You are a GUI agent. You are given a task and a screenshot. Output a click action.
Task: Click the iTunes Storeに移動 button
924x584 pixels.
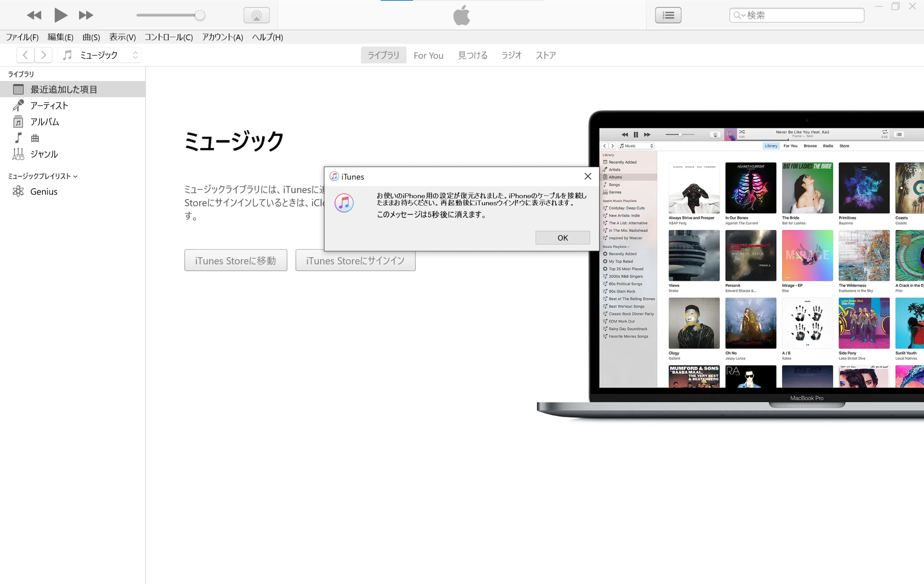[236, 260]
